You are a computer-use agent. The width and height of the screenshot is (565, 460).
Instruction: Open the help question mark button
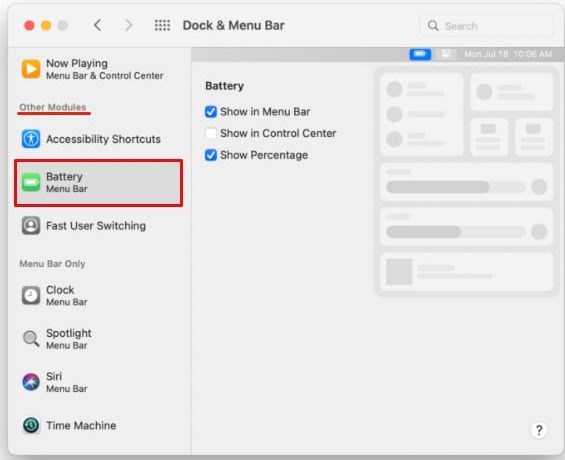(x=539, y=430)
